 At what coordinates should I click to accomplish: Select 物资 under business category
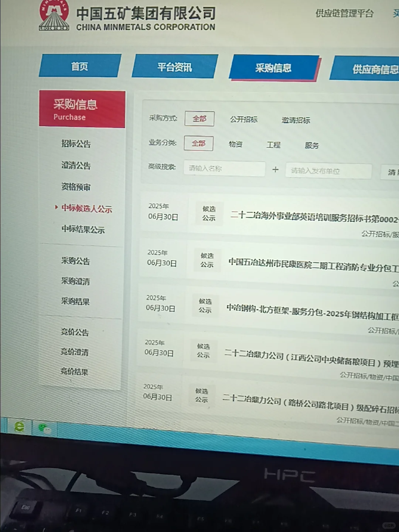pyautogui.click(x=236, y=144)
